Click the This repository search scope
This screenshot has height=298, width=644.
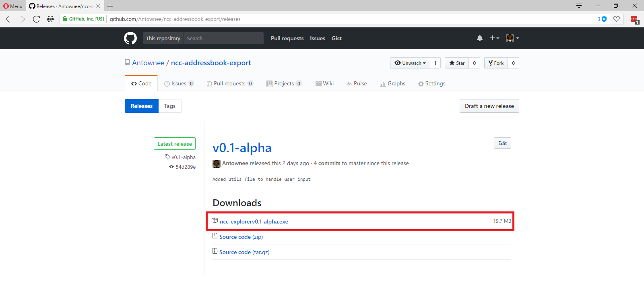click(x=163, y=38)
